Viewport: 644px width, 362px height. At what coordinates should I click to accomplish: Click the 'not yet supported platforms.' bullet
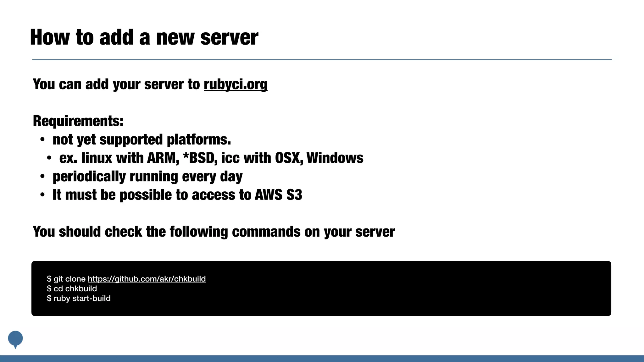(x=142, y=140)
